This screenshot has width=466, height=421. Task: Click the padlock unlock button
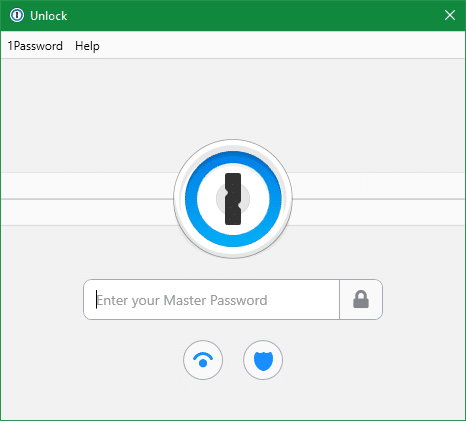361,300
